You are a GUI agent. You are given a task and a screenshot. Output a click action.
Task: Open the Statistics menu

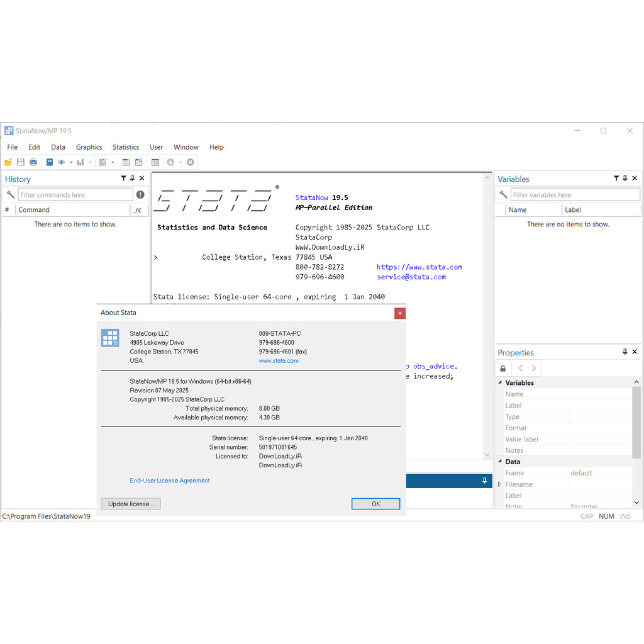click(126, 147)
